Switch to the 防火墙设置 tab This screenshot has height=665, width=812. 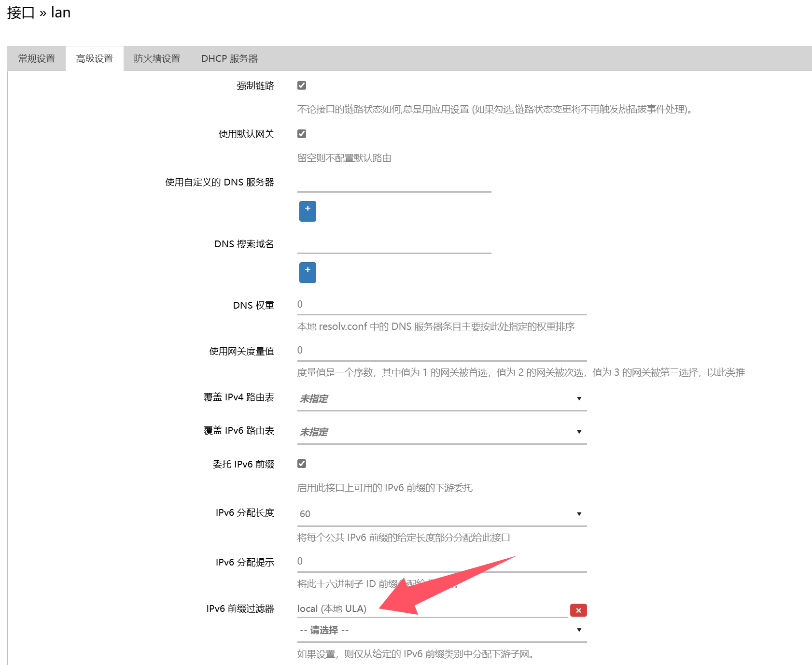click(x=157, y=58)
